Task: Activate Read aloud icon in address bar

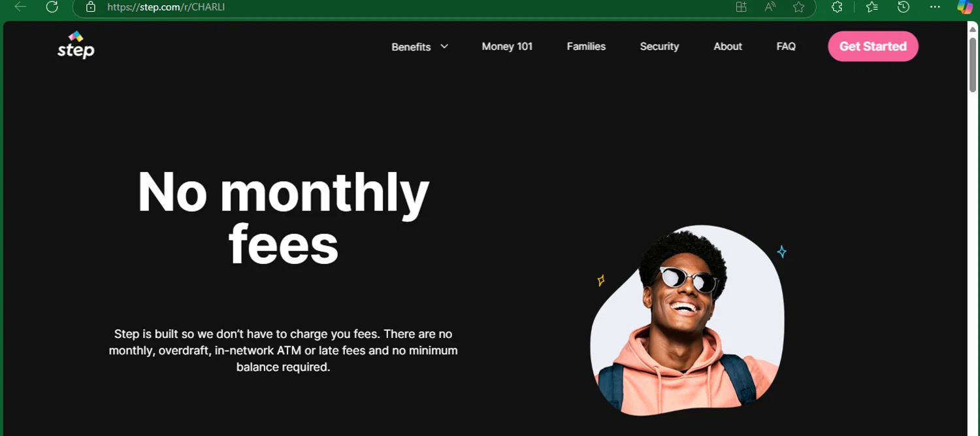Action: 770,7
